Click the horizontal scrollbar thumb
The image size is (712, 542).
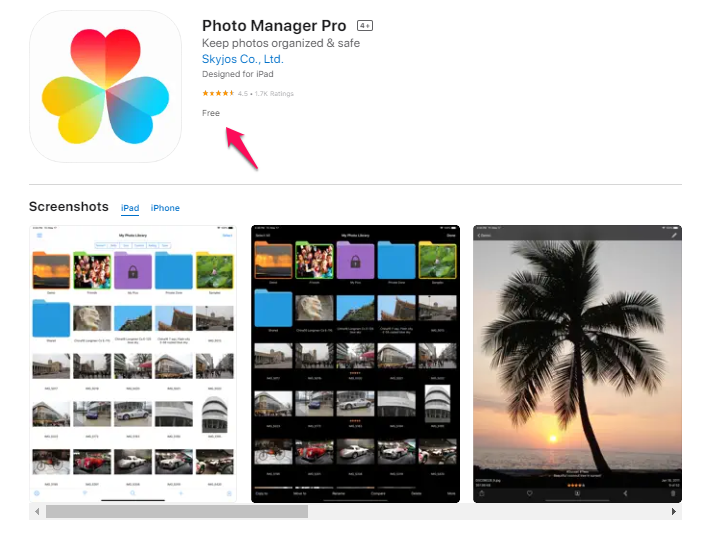pos(177,512)
